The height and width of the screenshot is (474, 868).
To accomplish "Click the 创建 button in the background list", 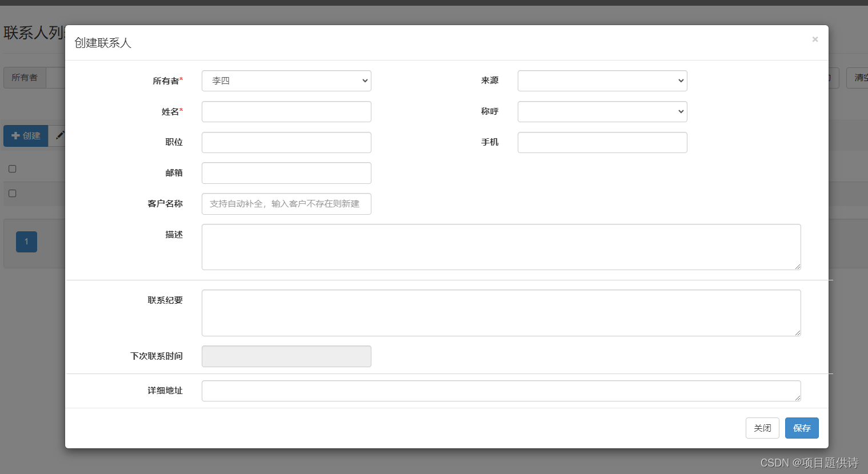I will (x=26, y=136).
